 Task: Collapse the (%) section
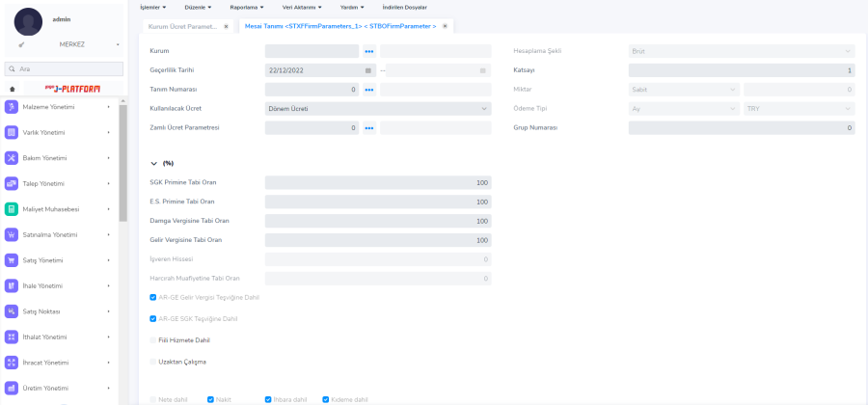[153, 164]
